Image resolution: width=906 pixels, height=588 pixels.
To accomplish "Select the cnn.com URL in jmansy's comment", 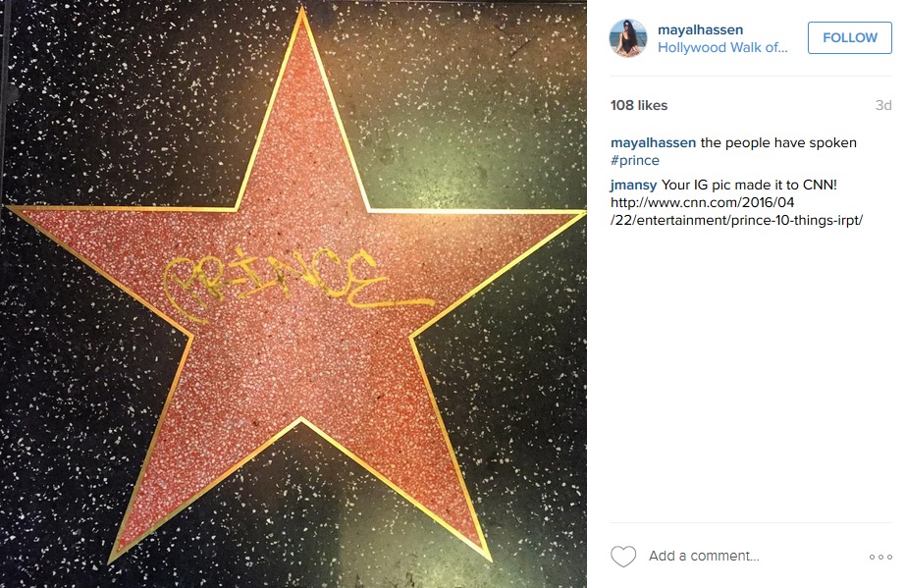I will pyautogui.click(x=737, y=211).
